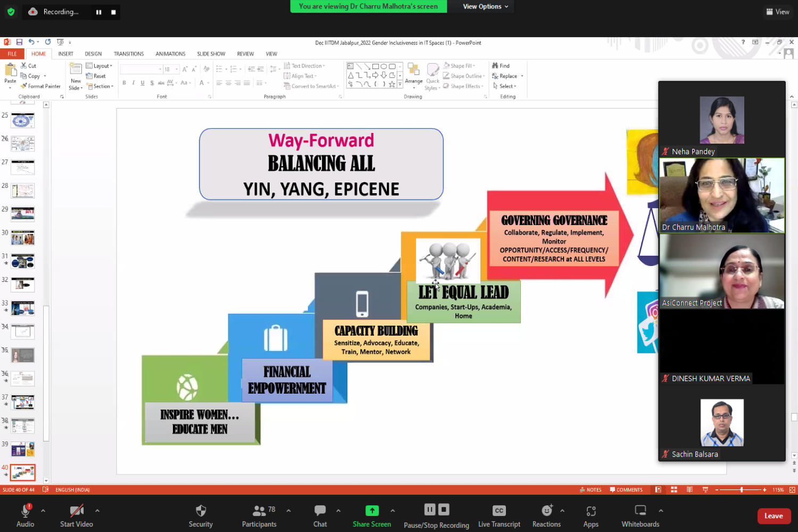Select slide 39 thumbnail

(23, 449)
